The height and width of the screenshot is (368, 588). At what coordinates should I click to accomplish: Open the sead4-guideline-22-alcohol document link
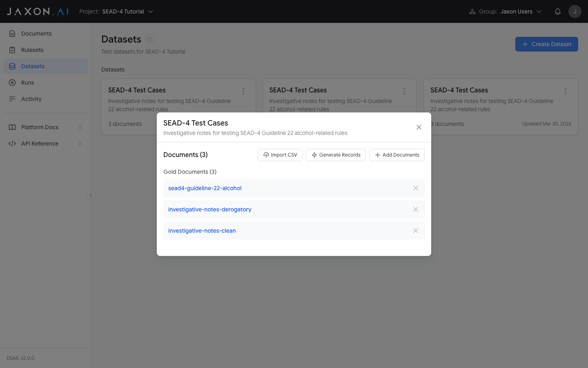click(x=205, y=188)
